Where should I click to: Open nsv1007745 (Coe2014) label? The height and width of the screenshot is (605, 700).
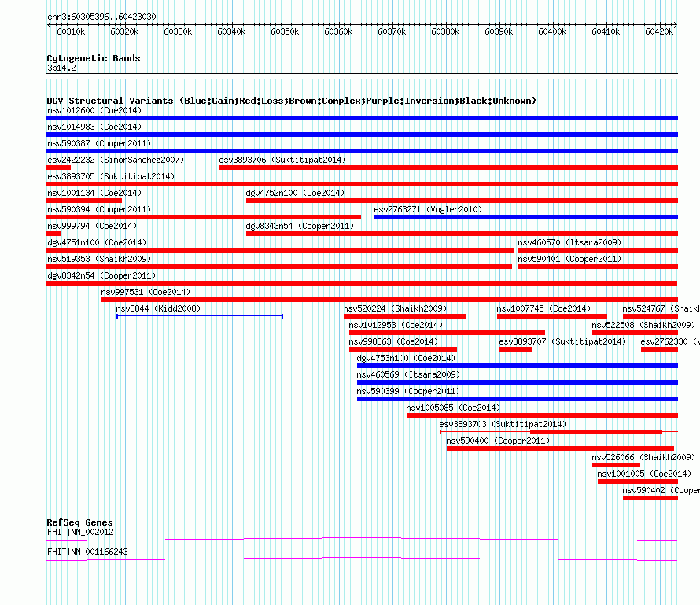pyautogui.click(x=543, y=308)
